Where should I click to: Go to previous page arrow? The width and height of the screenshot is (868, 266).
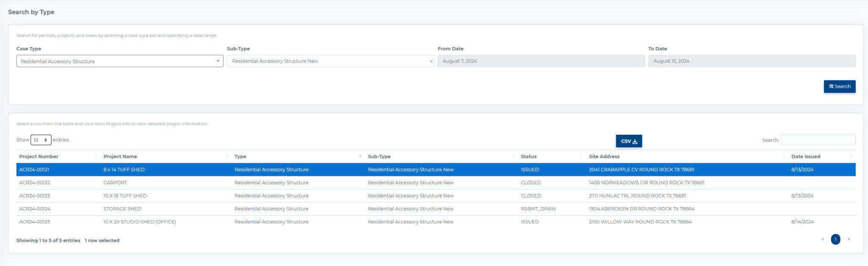point(823,239)
